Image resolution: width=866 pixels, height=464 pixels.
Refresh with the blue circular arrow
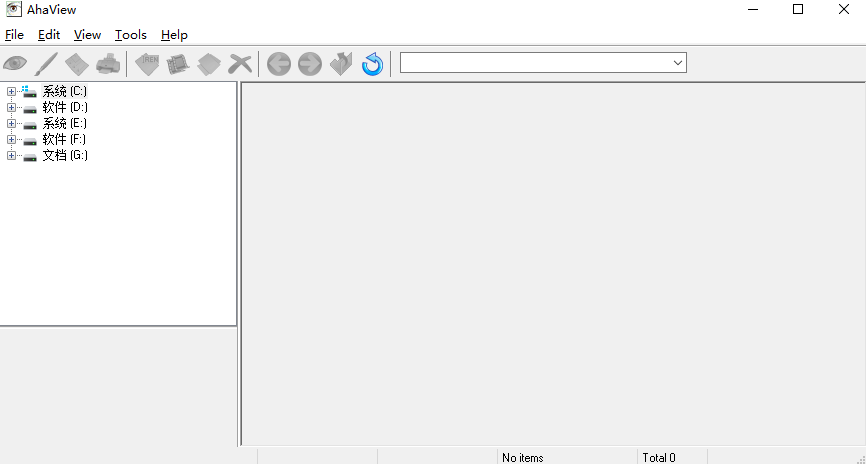click(372, 64)
